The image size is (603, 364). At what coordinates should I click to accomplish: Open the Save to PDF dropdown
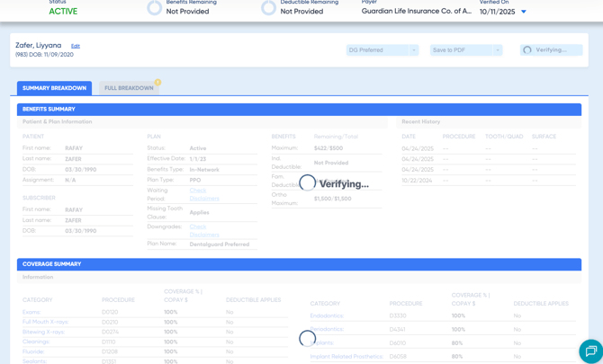465,50
